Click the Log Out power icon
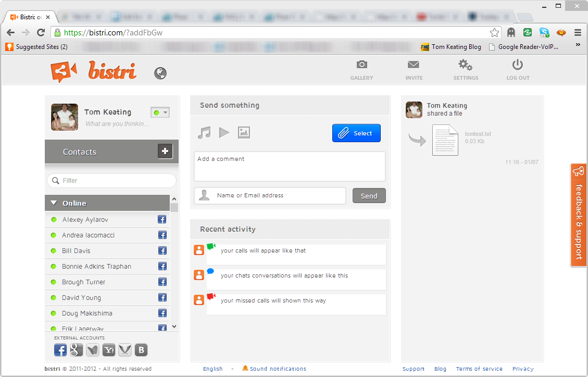The width and height of the screenshot is (588, 377). point(517,65)
